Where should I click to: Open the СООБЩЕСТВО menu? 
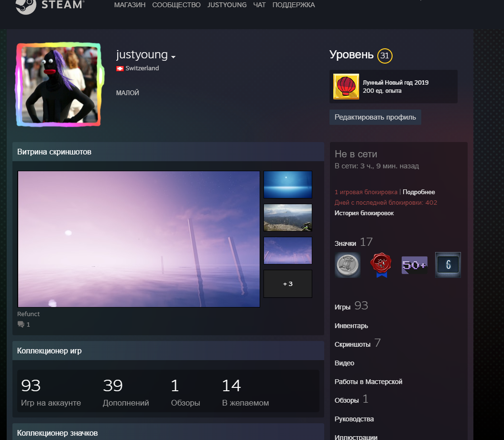tap(176, 5)
